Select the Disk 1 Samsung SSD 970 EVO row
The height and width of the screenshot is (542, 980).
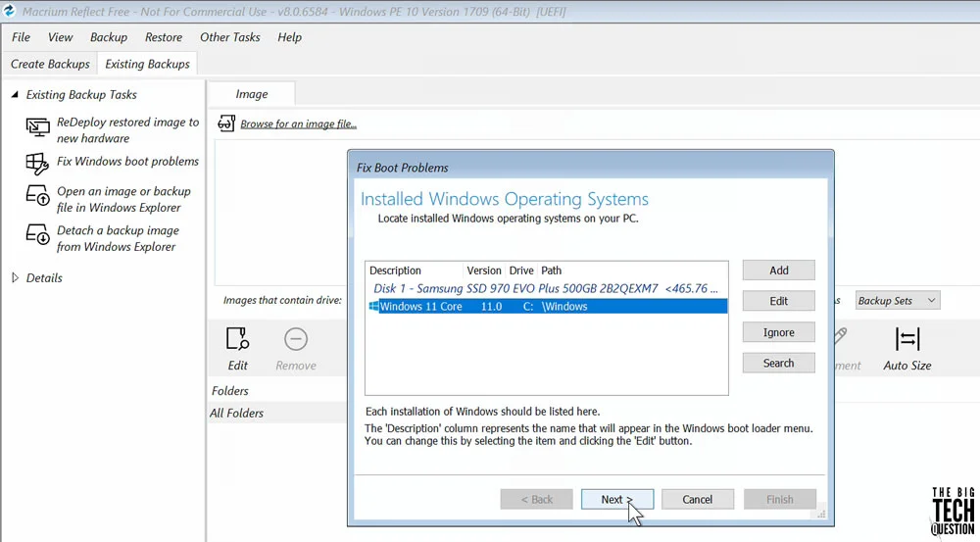click(x=546, y=288)
